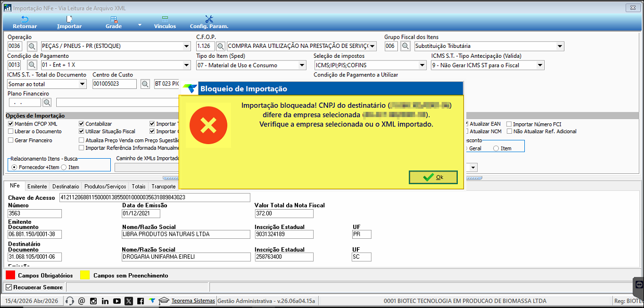Screen dimensions: 644x308
Task: Click the Retornar back-arrow toolbar icon
Action: [x=24, y=19]
